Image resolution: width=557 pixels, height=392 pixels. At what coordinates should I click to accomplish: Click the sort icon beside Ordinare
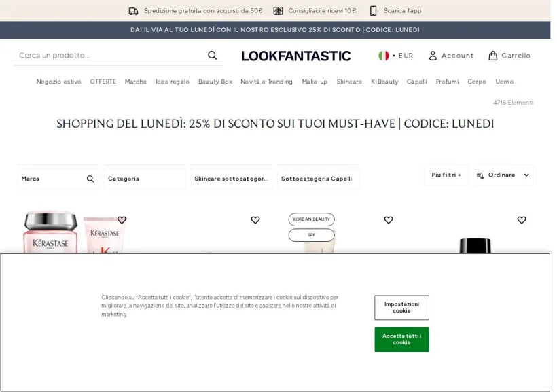pyautogui.click(x=480, y=175)
